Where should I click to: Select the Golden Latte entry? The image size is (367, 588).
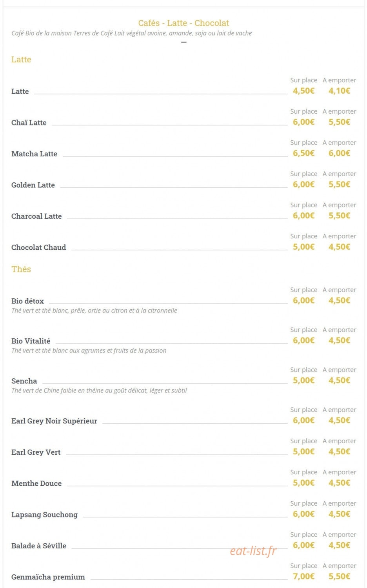pos(33,185)
